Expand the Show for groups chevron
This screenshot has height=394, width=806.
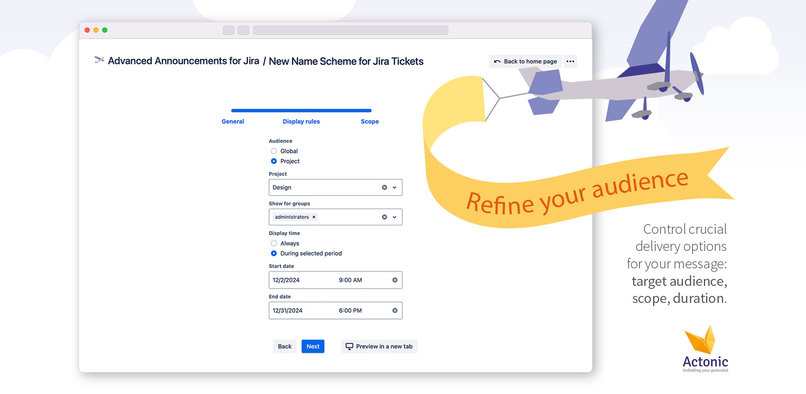(x=394, y=217)
